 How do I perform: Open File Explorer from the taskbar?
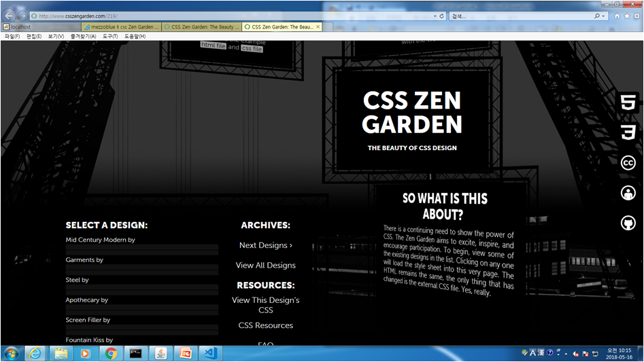[61, 353]
